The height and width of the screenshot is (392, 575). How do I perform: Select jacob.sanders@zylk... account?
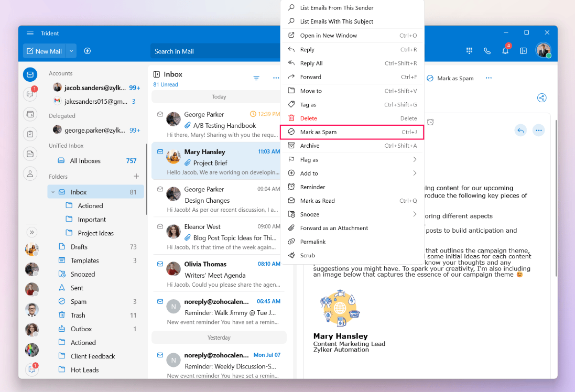[96, 88]
